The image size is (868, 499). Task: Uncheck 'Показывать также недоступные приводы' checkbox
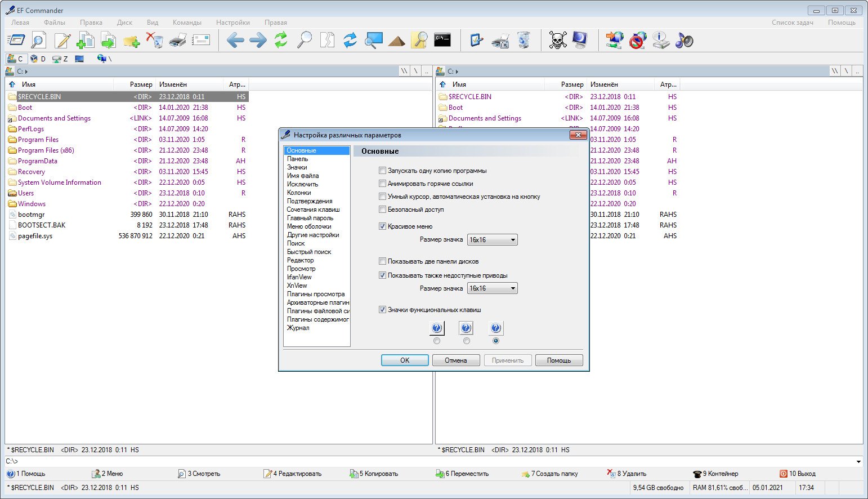coord(383,275)
